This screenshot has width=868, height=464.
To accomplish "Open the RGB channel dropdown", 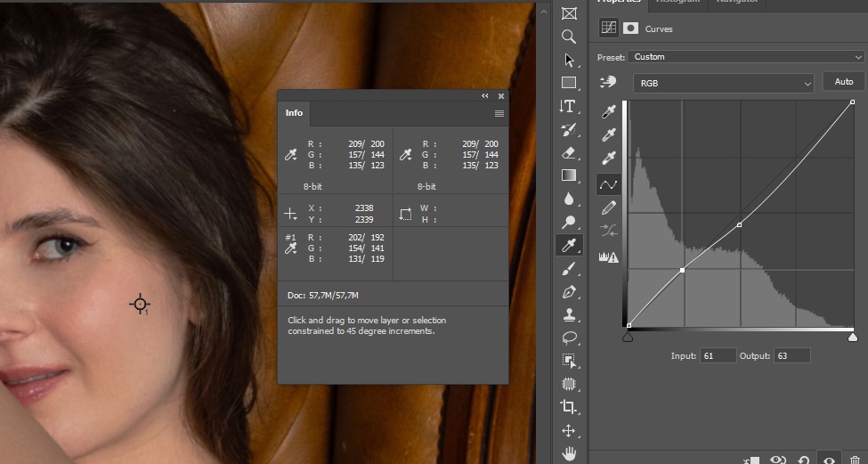I will [x=724, y=83].
